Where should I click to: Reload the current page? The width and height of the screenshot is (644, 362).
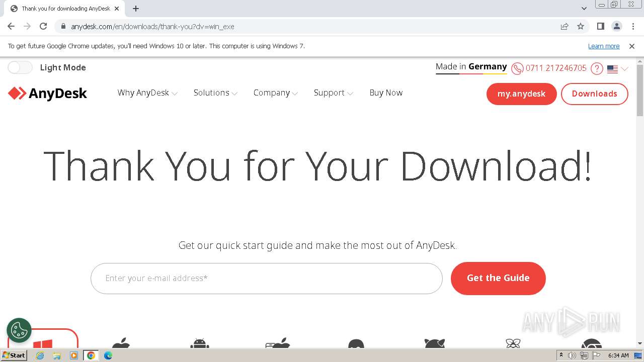click(x=43, y=26)
